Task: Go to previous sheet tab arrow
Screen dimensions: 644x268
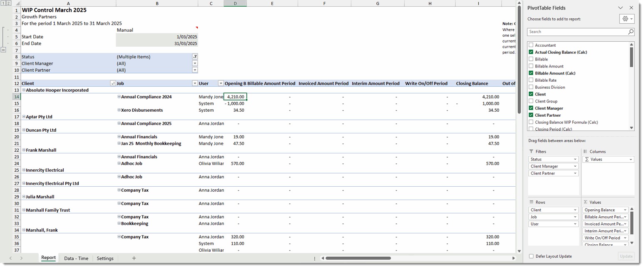Action: coord(10,258)
